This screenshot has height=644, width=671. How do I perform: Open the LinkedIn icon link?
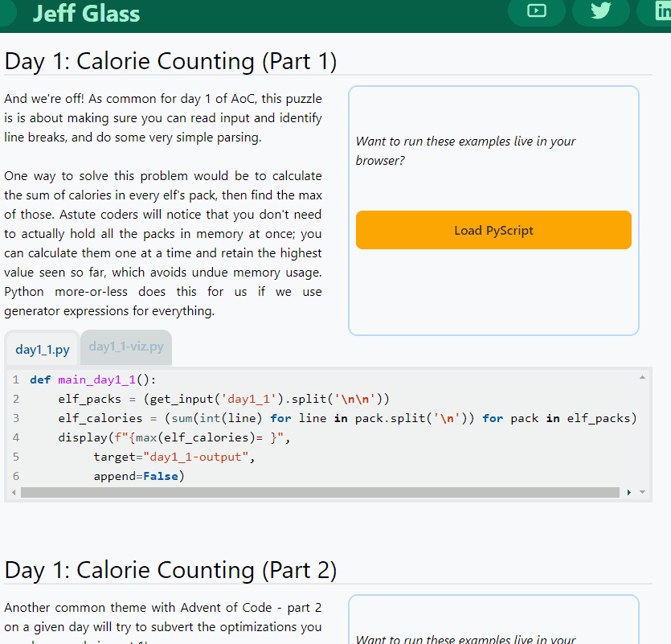tap(659, 10)
